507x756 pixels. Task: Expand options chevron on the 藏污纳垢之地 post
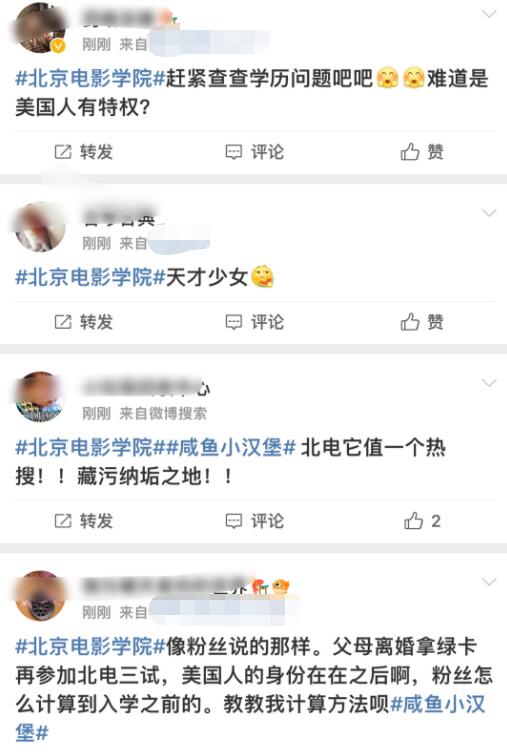click(x=489, y=383)
